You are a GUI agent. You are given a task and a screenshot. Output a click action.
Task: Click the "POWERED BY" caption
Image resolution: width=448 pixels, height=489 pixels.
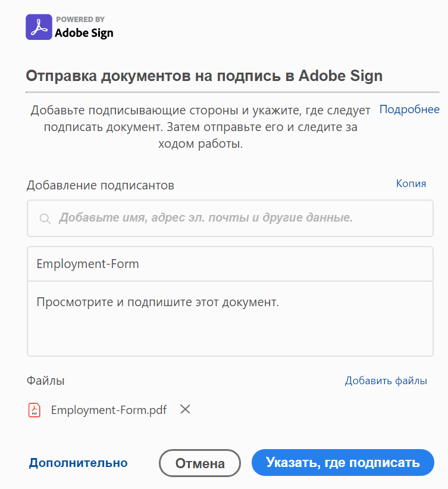80,19
